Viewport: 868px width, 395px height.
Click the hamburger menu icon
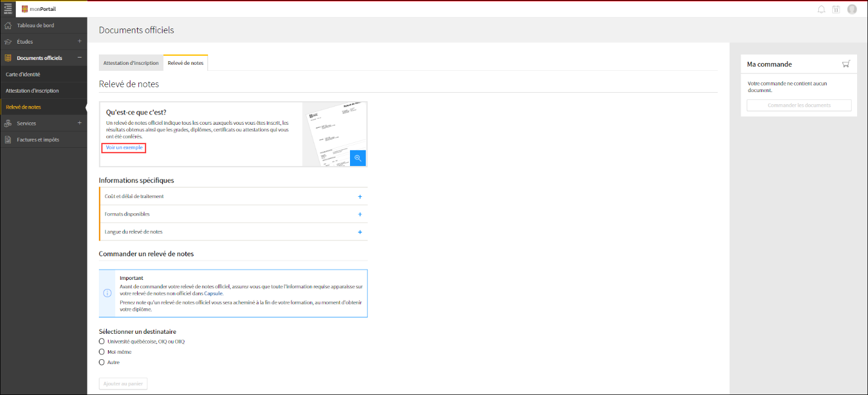click(x=8, y=8)
